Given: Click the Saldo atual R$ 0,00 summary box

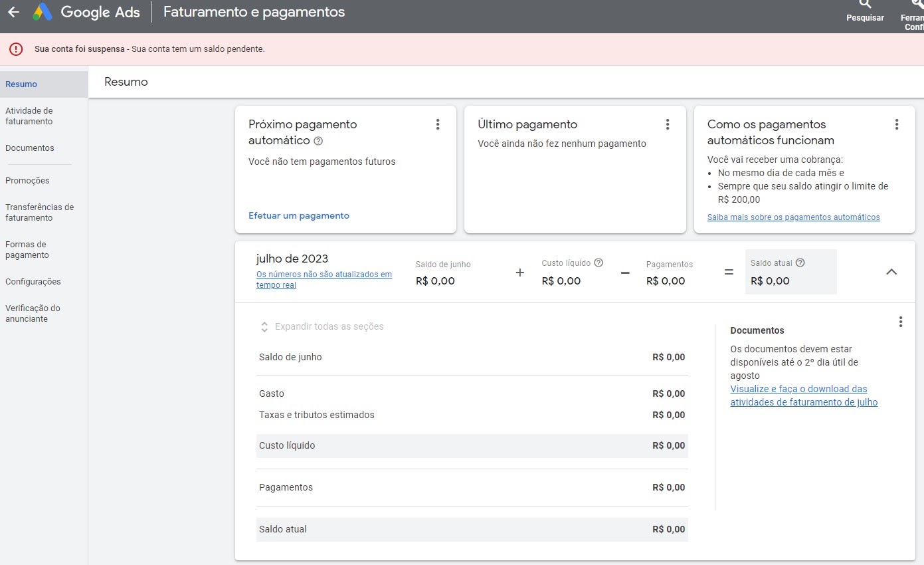Looking at the screenshot, I should 790,272.
